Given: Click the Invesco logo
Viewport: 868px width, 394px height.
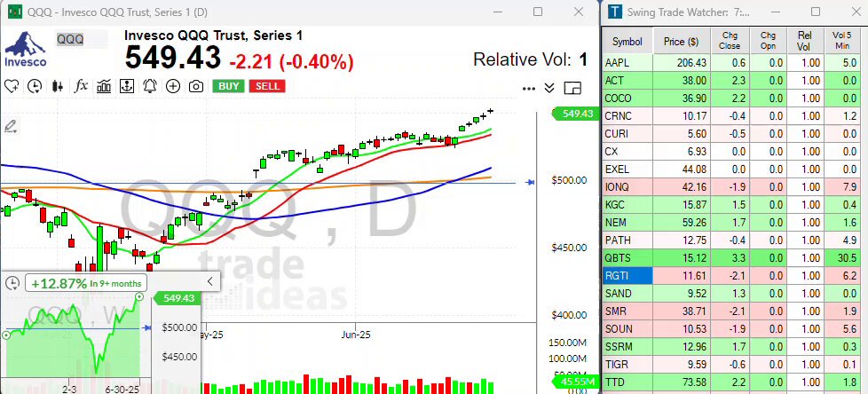Looking at the screenshot, I should click(26, 50).
